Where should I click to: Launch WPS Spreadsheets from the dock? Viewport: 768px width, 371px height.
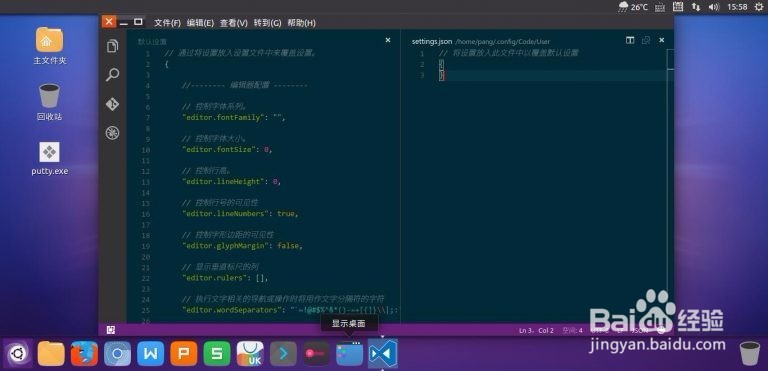[217, 353]
